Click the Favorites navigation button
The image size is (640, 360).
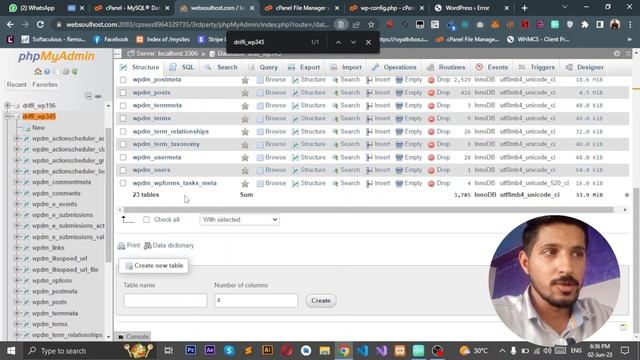(45, 84)
